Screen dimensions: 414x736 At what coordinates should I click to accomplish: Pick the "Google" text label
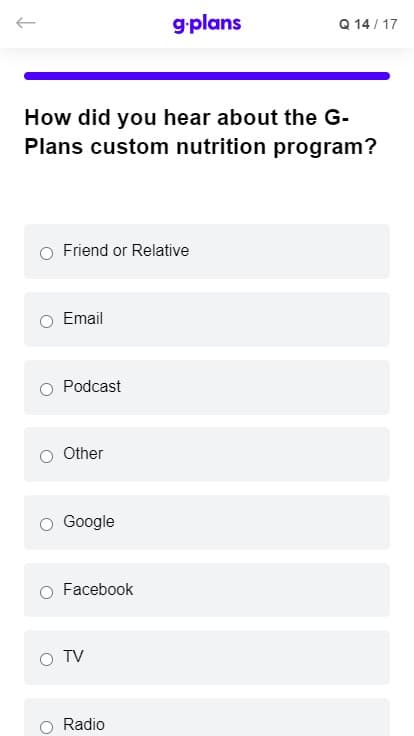click(x=89, y=522)
